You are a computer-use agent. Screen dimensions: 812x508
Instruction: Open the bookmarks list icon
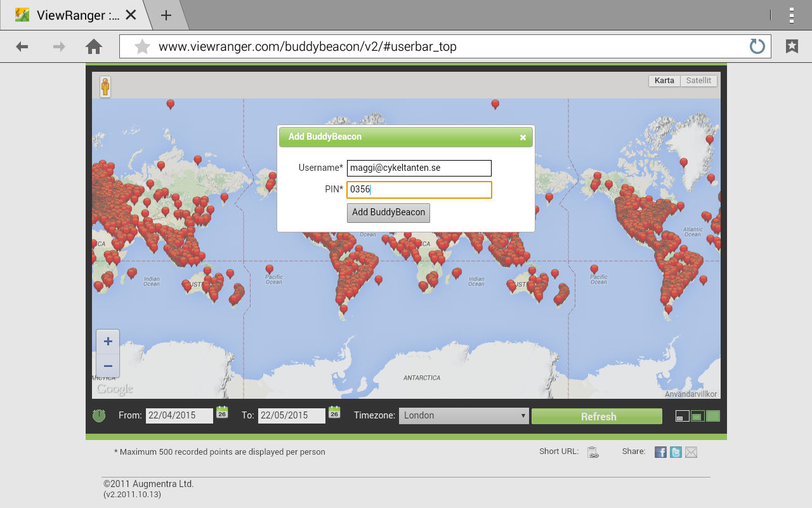[x=792, y=46]
